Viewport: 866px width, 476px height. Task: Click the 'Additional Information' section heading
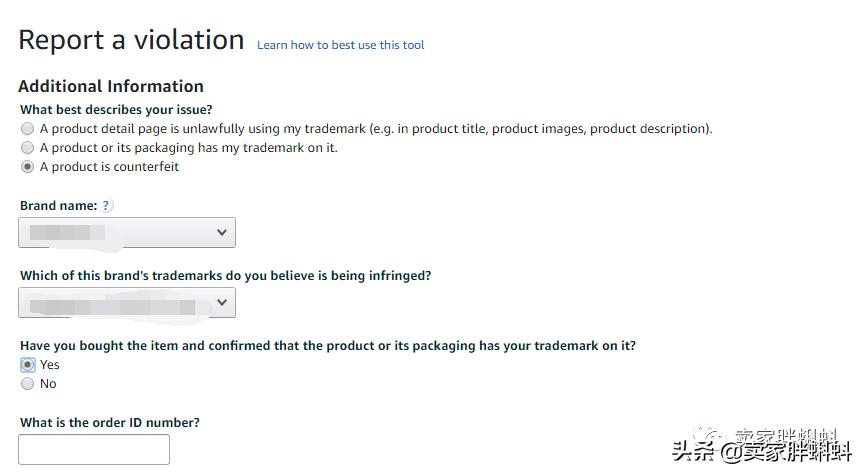point(111,86)
